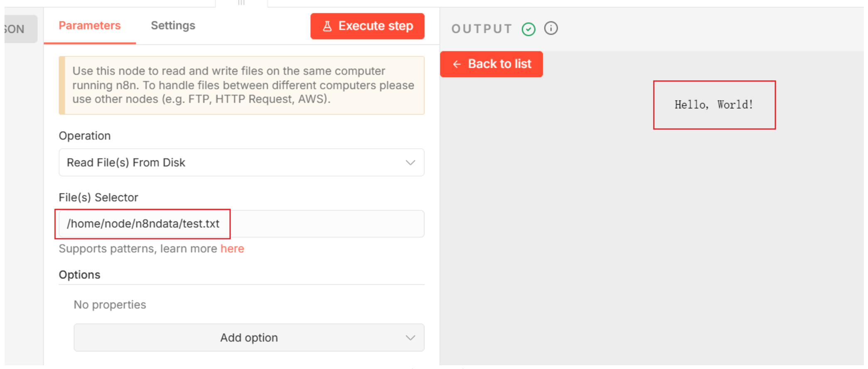
Task: Click the output info circle icon
Action: pyautogui.click(x=551, y=28)
